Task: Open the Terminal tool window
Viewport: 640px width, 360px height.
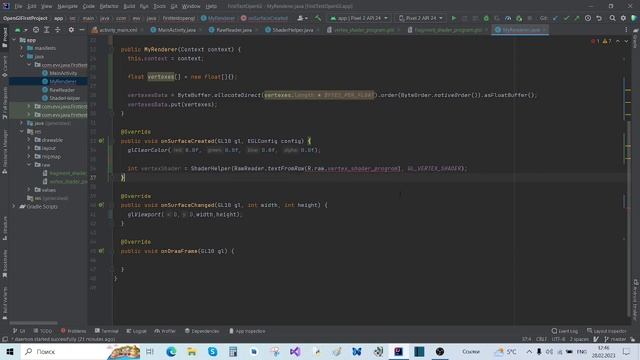Action: pyautogui.click(x=107, y=331)
